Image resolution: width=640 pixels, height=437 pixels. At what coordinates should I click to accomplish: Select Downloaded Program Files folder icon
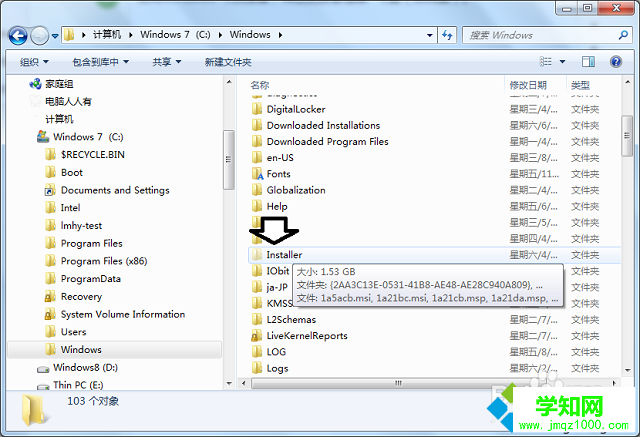tap(257, 141)
